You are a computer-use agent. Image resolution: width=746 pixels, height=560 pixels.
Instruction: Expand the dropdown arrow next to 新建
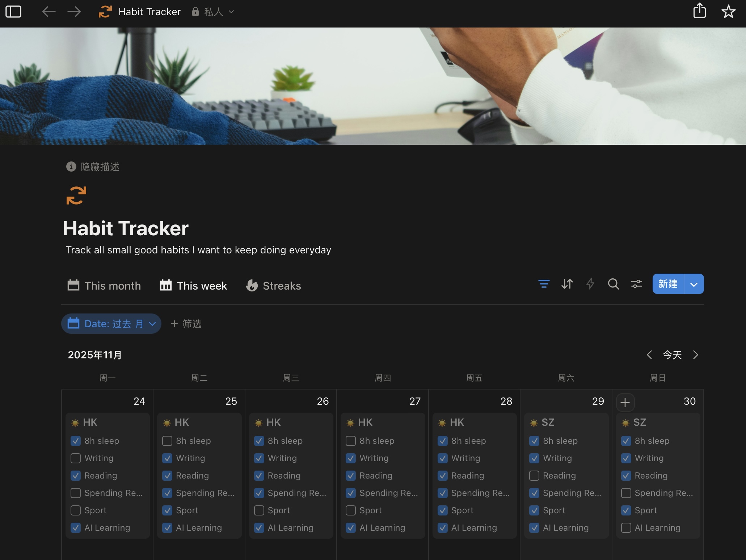coord(694,284)
